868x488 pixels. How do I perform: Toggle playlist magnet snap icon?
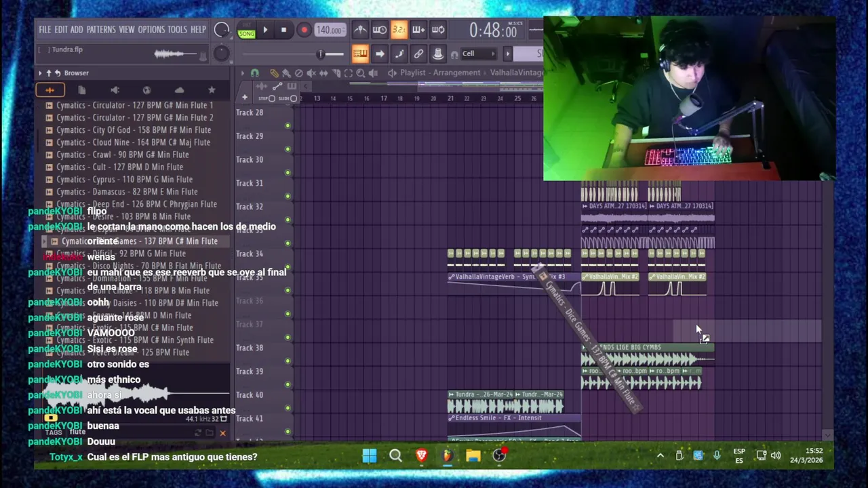255,73
